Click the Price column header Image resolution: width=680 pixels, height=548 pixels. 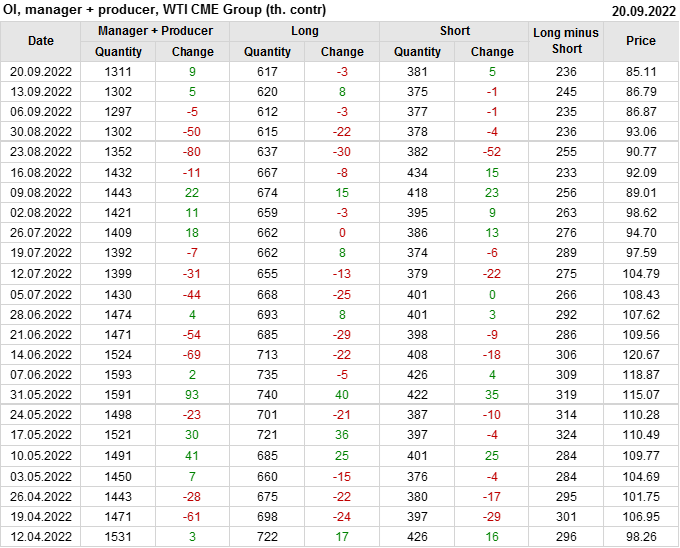pyautogui.click(x=641, y=41)
